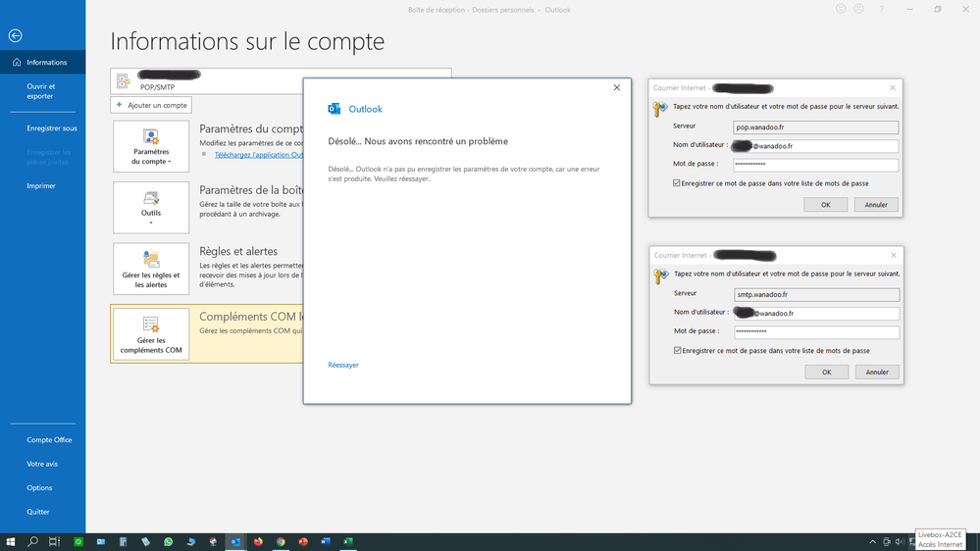Close the smtp.wanadoo.fr Courrier Internet dialog
The height and width of the screenshot is (551, 980).
[x=894, y=255]
